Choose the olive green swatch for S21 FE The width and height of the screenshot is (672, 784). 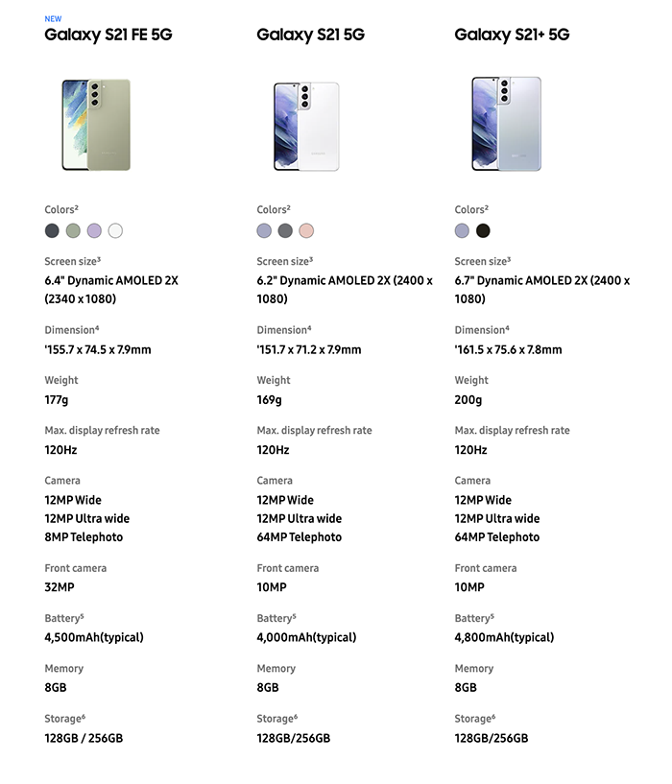pos(73,230)
